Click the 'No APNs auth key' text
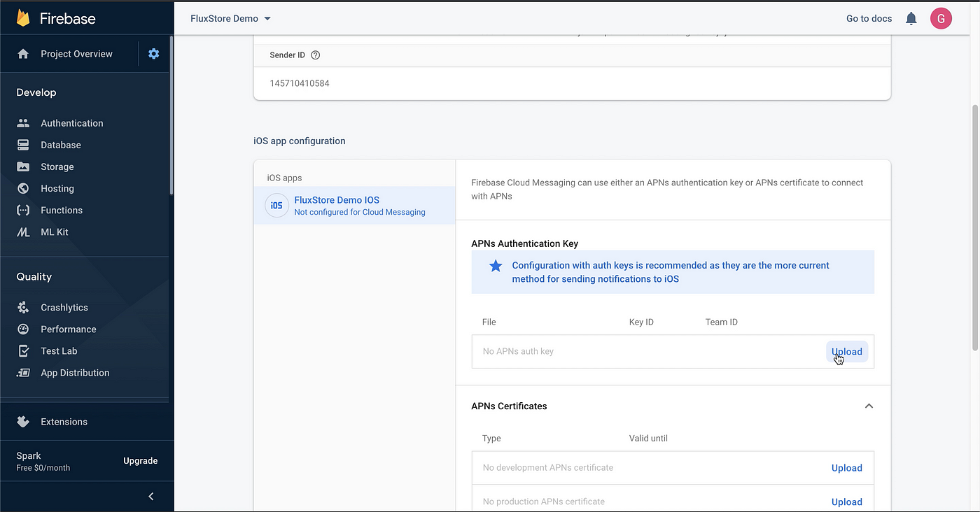 pyautogui.click(x=518, y=351)
